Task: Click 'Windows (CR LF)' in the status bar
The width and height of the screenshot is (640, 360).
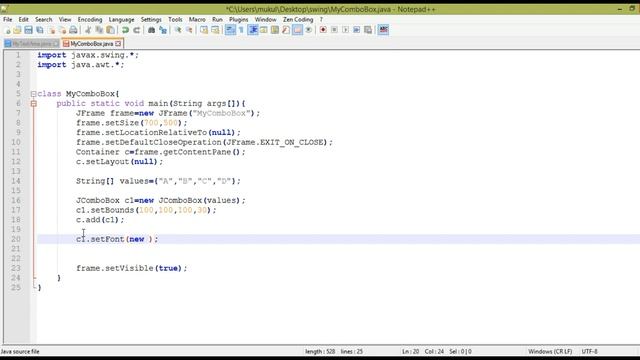Action: [x=550, y=351]
